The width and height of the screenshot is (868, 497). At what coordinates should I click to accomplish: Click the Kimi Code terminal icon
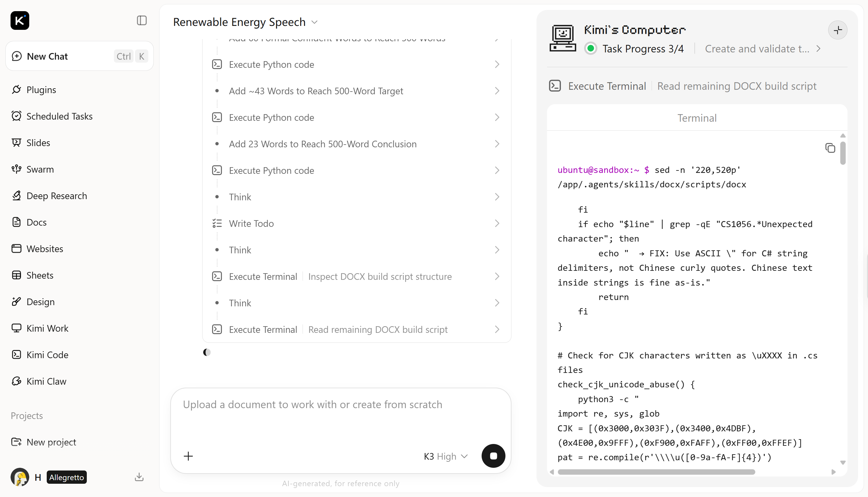[x=16, y=355]
